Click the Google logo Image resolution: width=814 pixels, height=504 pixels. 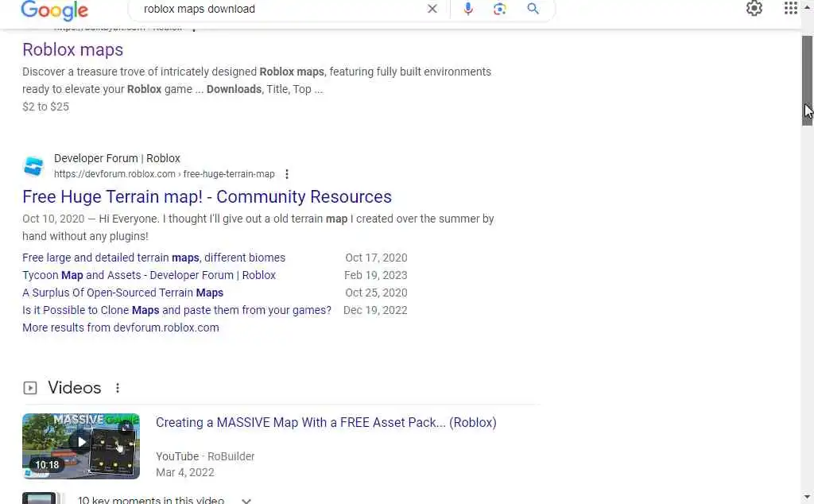coord(55,10)
